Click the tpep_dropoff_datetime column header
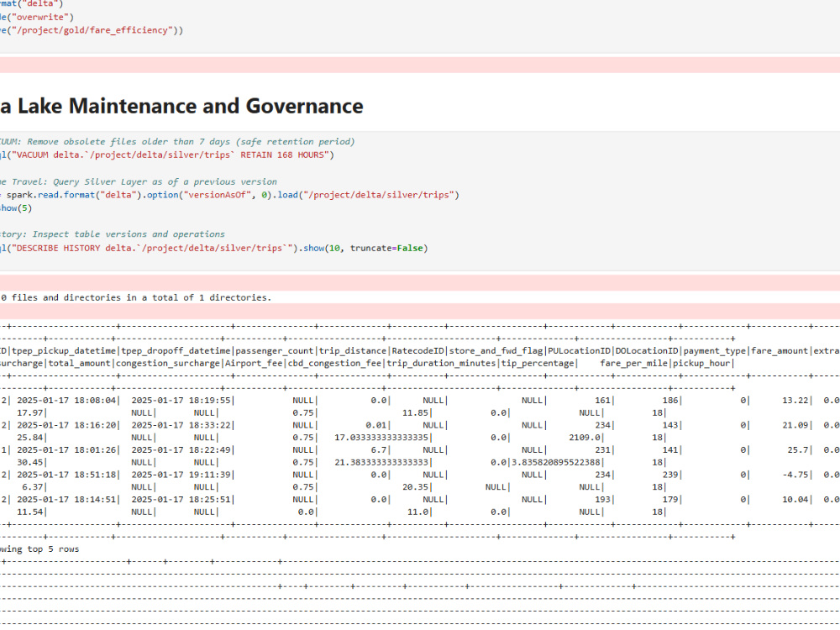Image resolution: width=840 pixels, height=630 pixels. point(176,351)
